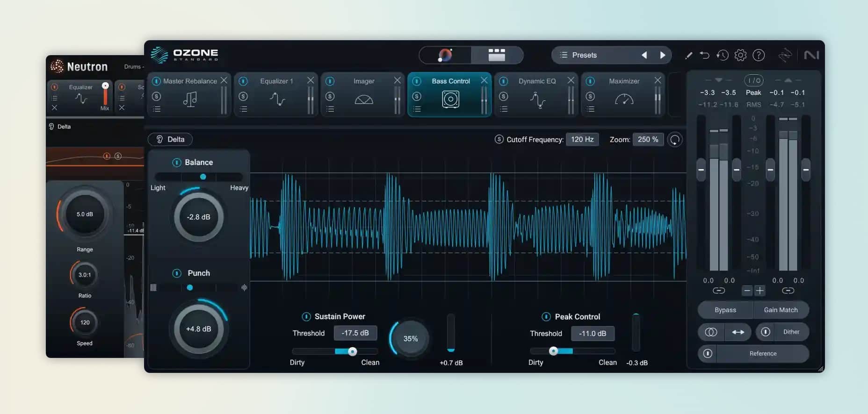Open the undo history clock icon

point(722,55)
